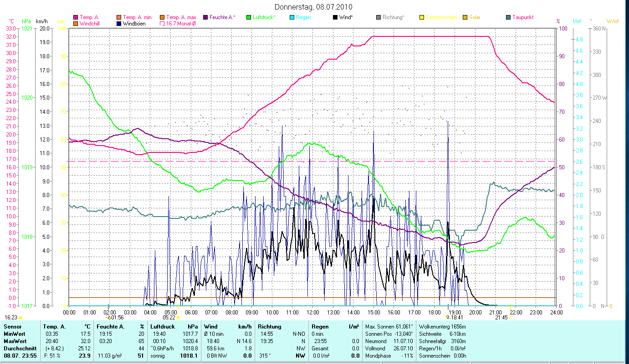Click the Max. Sonnen 61,061° entry
629x364 pixels.
pos(390,327)
